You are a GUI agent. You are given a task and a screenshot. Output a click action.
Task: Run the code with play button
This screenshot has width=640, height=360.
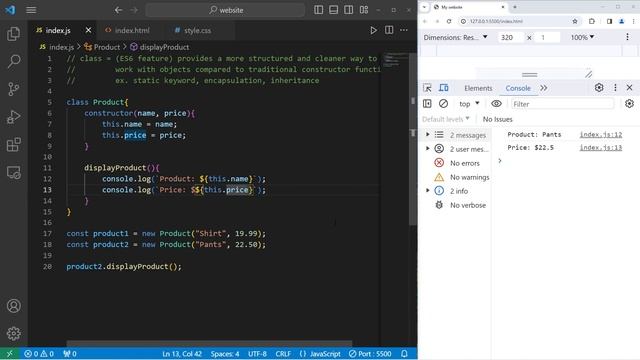(373, 30)
